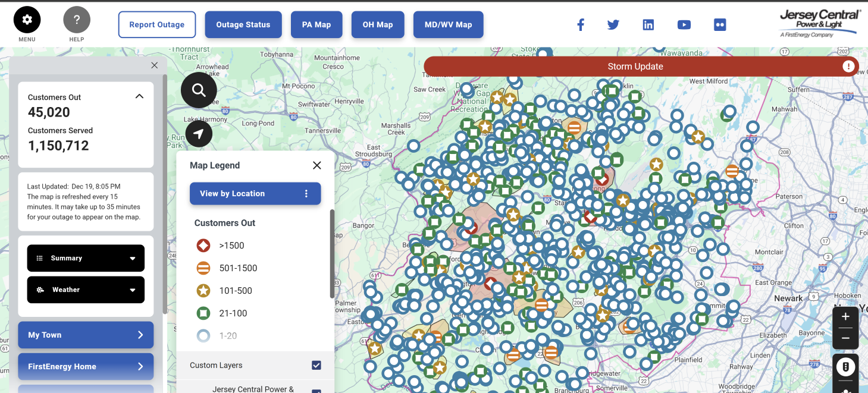Click the Report Outage button
This screenshot has height=393, width=868.
[157, 24]
